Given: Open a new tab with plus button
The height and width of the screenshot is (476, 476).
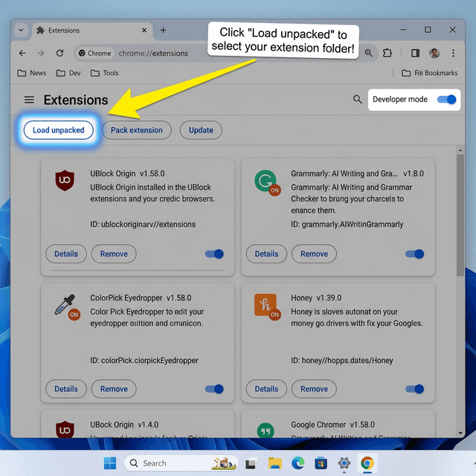Looking at the screenshot, I should pyautogui.click(x=163, y=30).
